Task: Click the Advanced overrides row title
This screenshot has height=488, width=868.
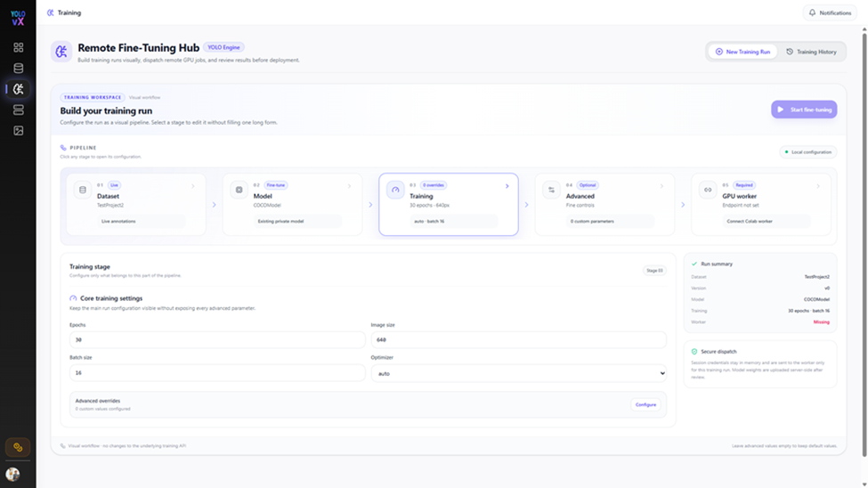Action: (x=97, y=401)
